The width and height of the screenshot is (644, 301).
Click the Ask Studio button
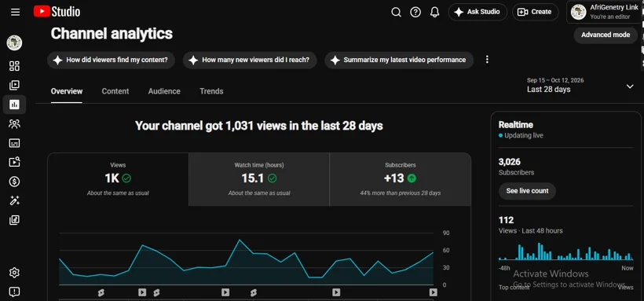pyautogui.click(x=478, y=12)
